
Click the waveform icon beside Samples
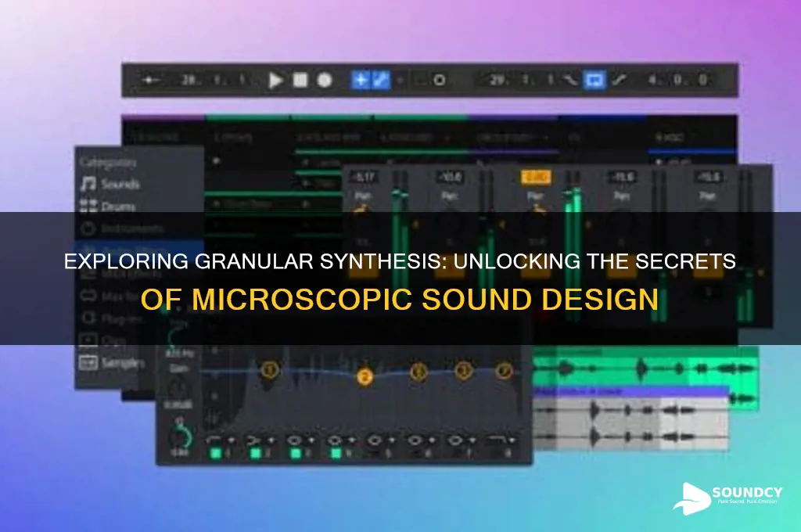point(88,363)
